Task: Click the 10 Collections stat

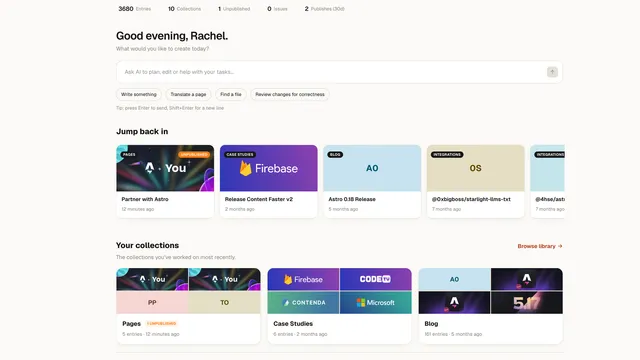Action: (184, 9)
